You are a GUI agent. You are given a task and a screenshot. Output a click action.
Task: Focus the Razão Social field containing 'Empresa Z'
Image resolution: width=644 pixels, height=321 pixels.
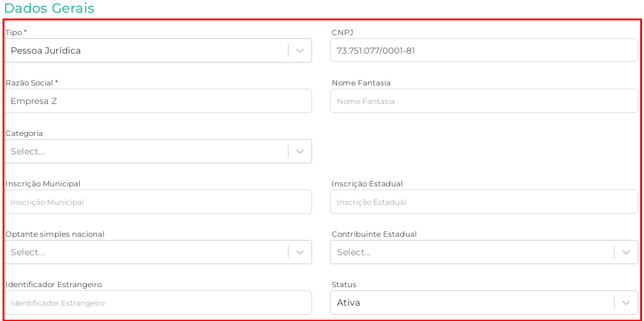(x=158, y=101)
